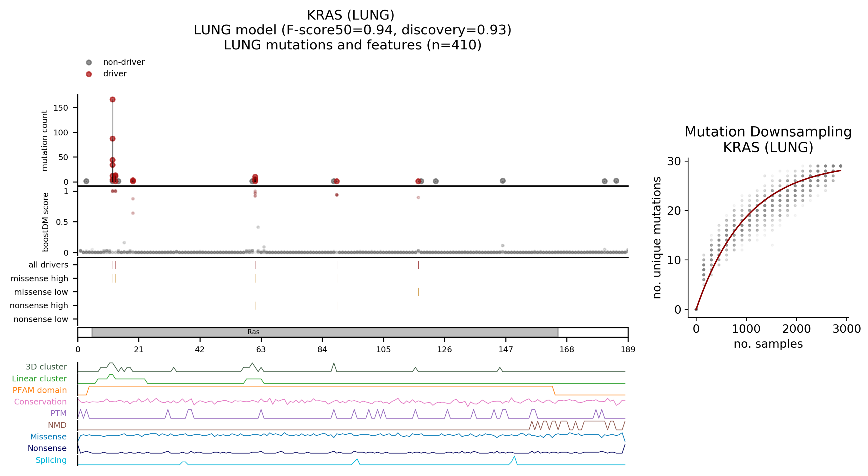Click the 147 position tick label

click(x=506, y=349)
